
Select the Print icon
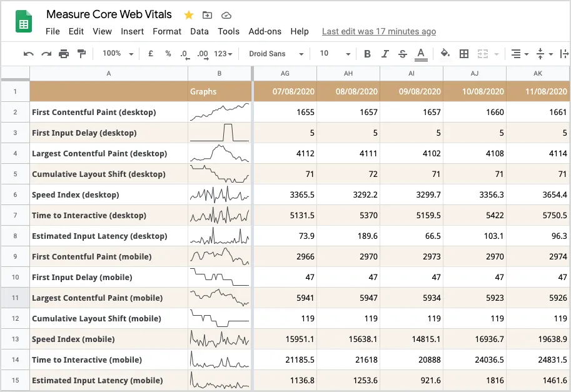pos(63,54)
